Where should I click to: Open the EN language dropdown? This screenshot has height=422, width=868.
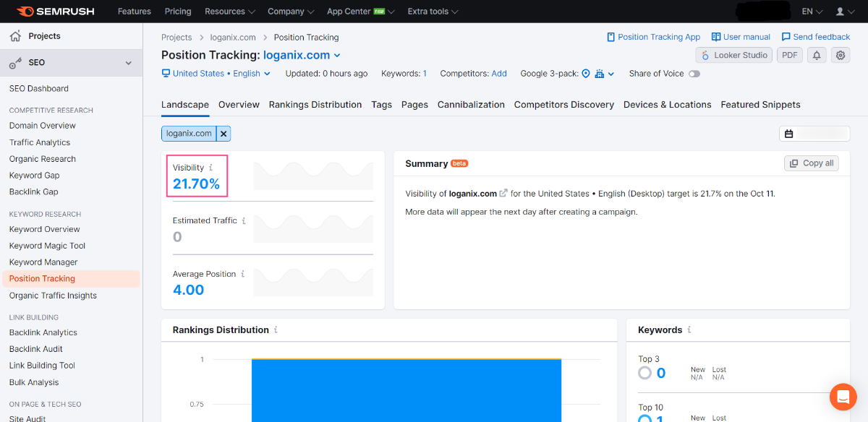click(812, 12)
